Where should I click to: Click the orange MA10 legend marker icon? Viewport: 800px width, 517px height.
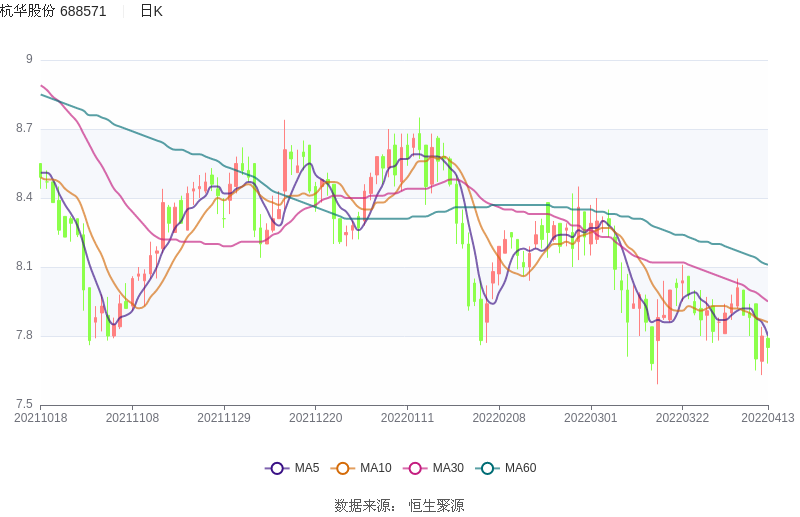point(343,468)
